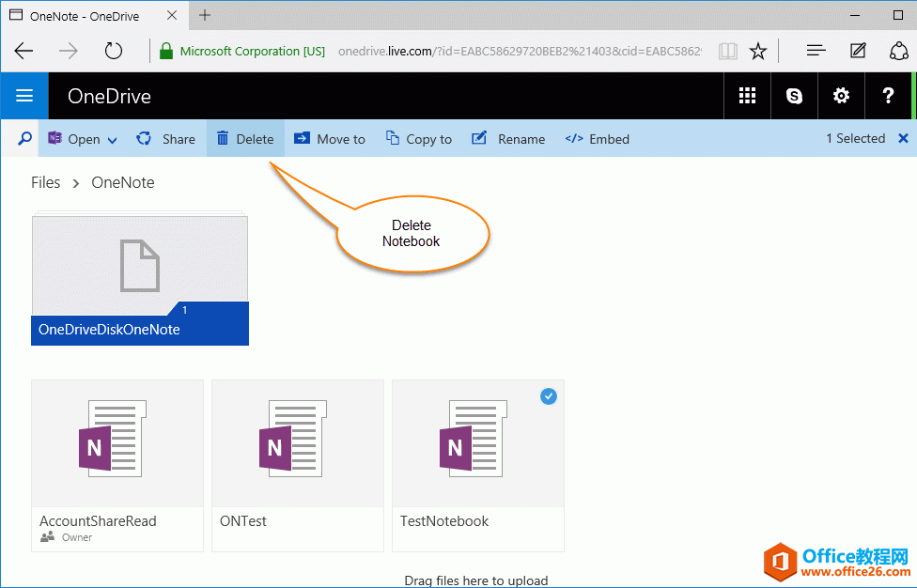Screen dimensions: 917x588
Task: Add this page to Edge favorites star
Action: pyautogui.click(x=758, y=51)
